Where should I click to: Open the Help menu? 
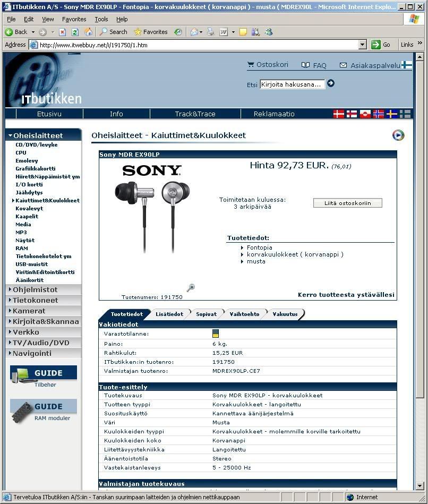[x=122, y=19]
